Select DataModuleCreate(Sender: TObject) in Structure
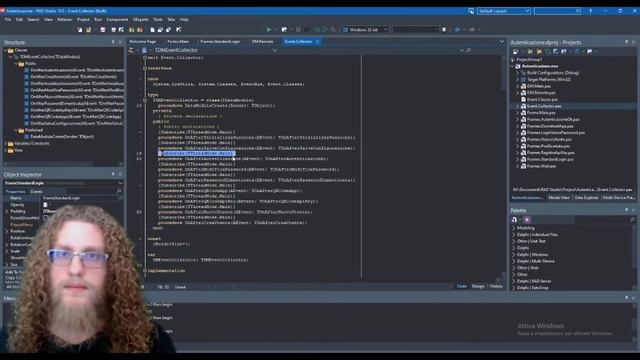The height and width of the screenshot is (360, 640). [x=62, y=137]
